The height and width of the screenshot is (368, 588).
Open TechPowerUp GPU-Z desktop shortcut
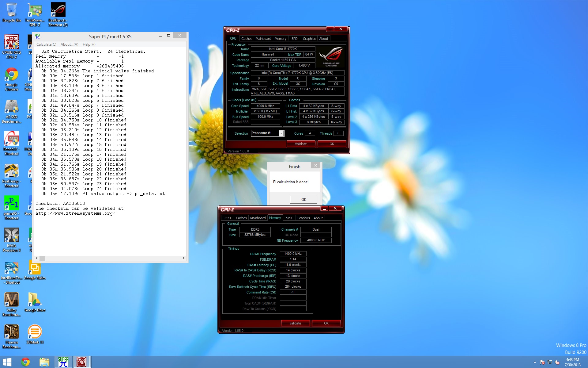pyautogui.click(x=35, y=14)
